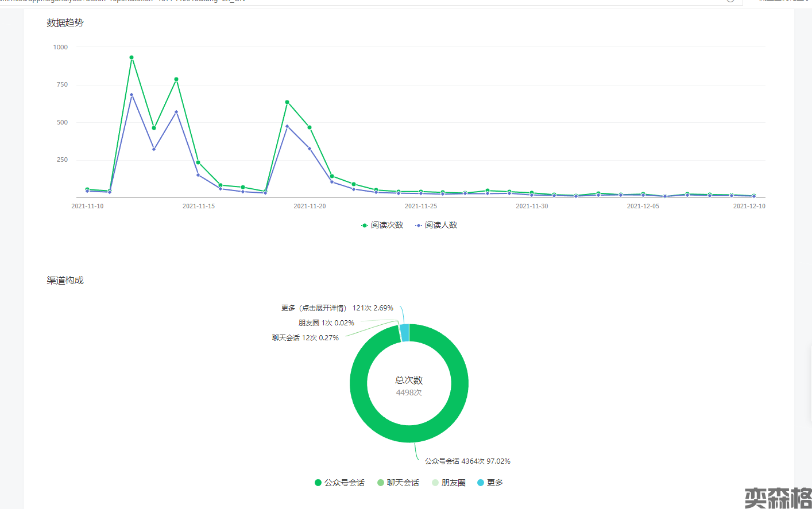Click the 总次数 4498次 donut center text
Image resolution: width=812 pixels, height=509 pixels.
click(409, 386)
